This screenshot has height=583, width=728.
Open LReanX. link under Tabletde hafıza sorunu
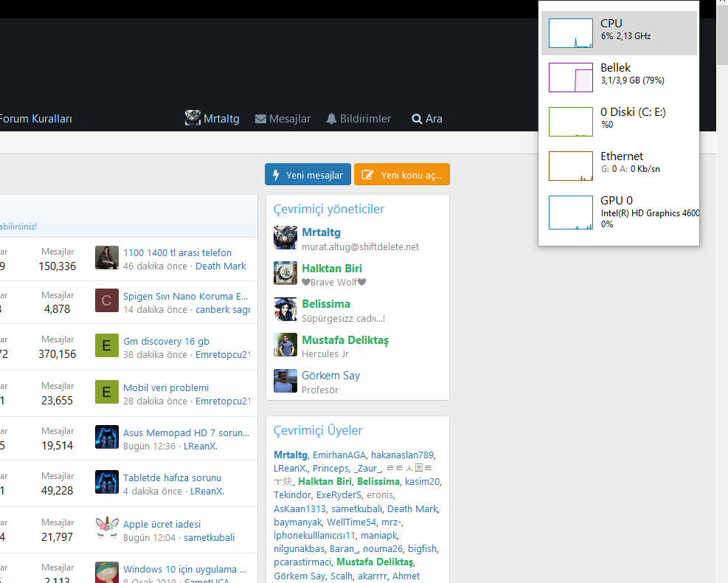[x=207, y=491]
